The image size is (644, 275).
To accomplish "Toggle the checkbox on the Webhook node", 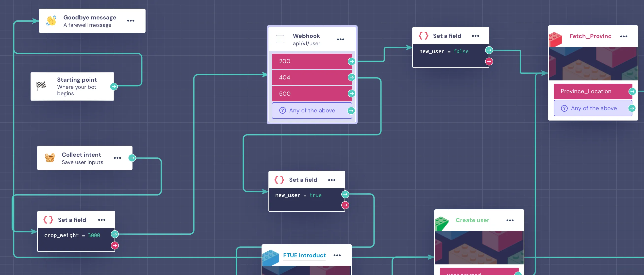I will point(280,39).
